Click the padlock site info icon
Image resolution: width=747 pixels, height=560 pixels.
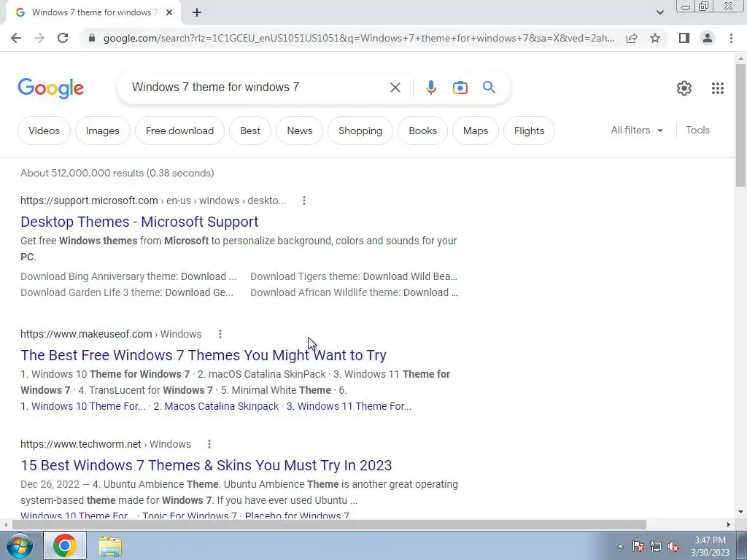pos(92,38)
